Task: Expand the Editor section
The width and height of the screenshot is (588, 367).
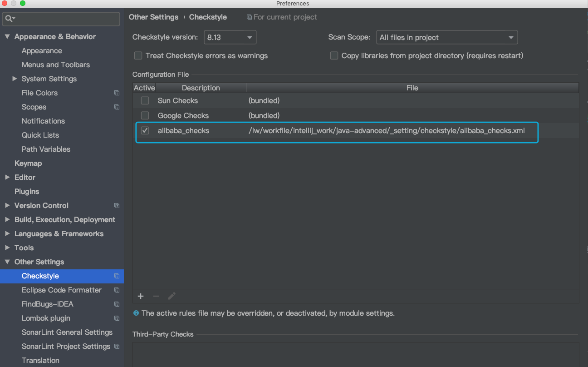Action: (7, 177)
